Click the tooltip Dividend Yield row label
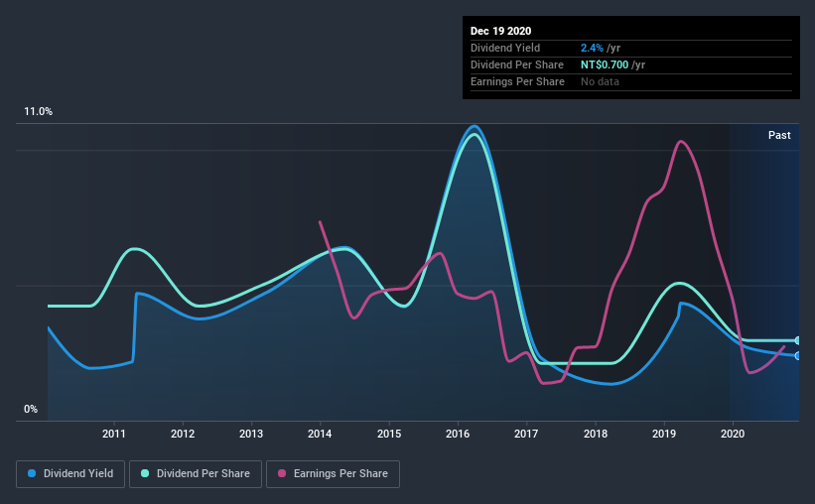Image resolution: width=815 pixels, height=504 pixels. point(505,48)
